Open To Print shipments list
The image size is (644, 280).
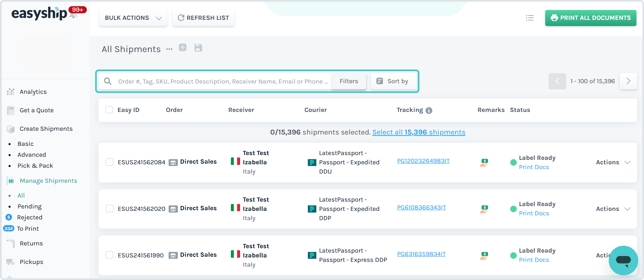click(x=28, y=229)
